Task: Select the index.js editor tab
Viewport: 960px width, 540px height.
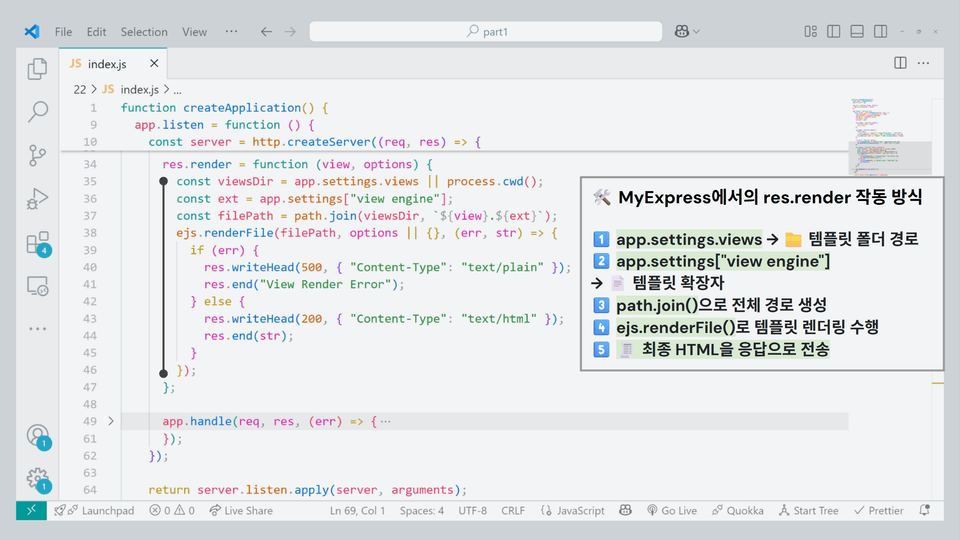Action: [113, 64]
